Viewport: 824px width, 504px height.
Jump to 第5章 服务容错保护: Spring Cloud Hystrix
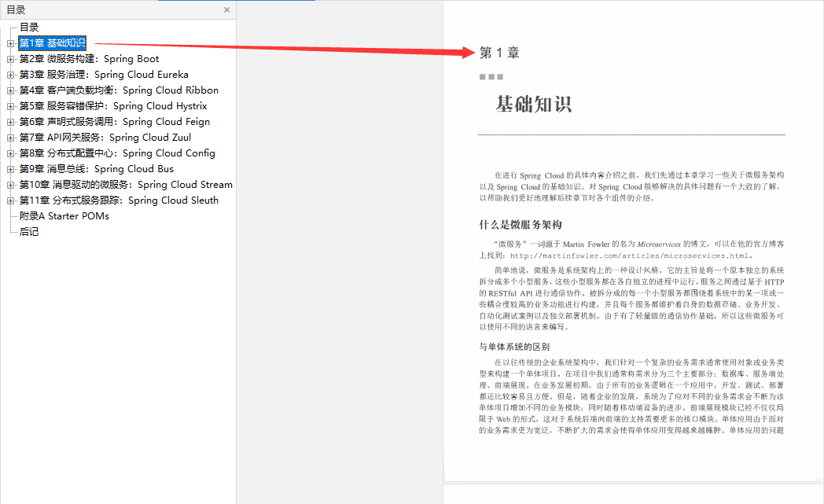tap(113, 106)
